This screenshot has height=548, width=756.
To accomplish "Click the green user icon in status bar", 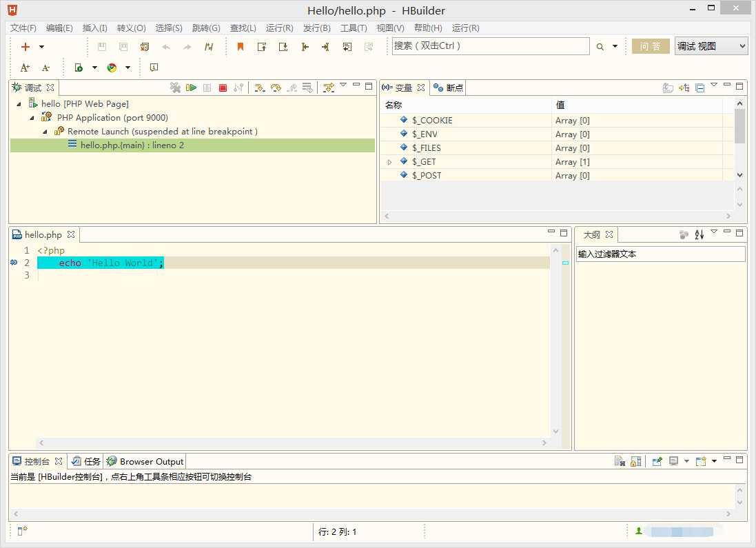I will point(638,531).
